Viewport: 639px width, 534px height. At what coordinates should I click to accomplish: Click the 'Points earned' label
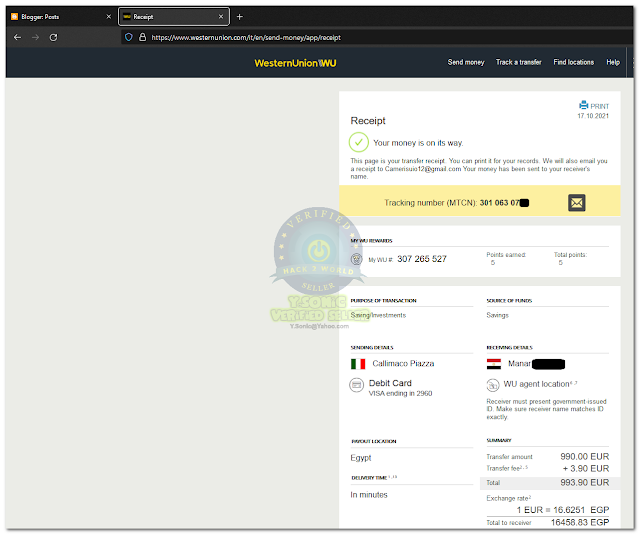tap(506, 255)
